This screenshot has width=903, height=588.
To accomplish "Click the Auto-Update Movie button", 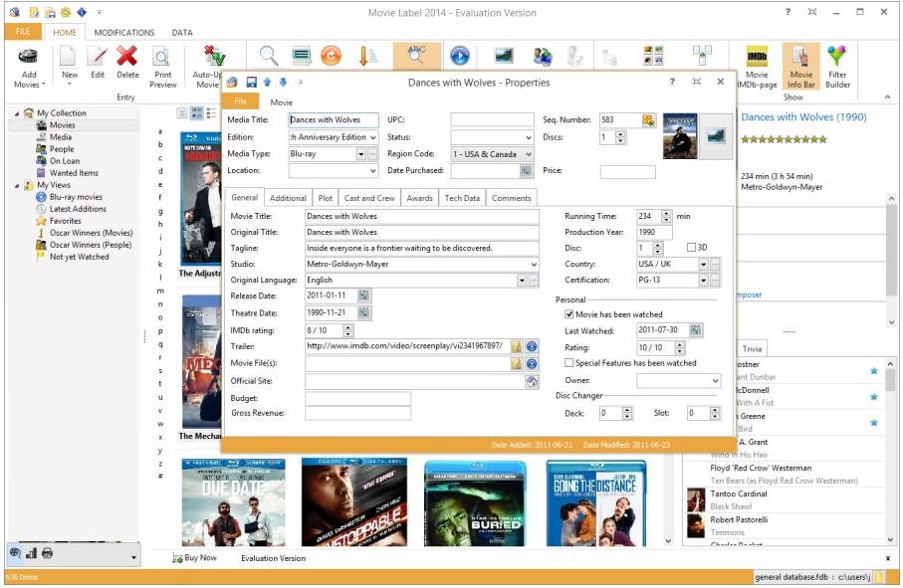I will (207, 67).
